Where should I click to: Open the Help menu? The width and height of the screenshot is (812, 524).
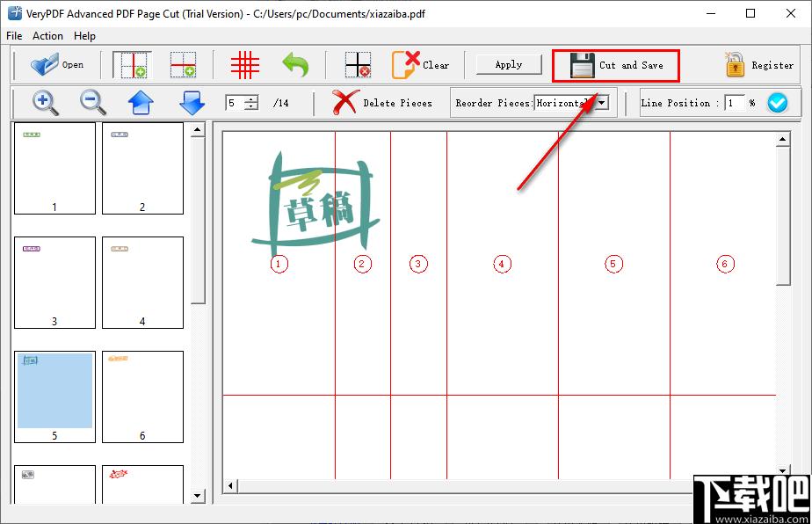(x=84, y=36)
